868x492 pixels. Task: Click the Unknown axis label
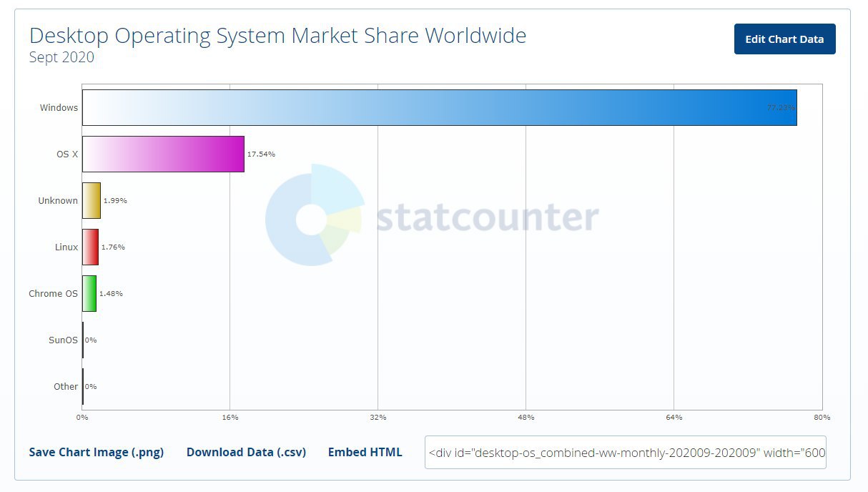[x=58, y=200]
